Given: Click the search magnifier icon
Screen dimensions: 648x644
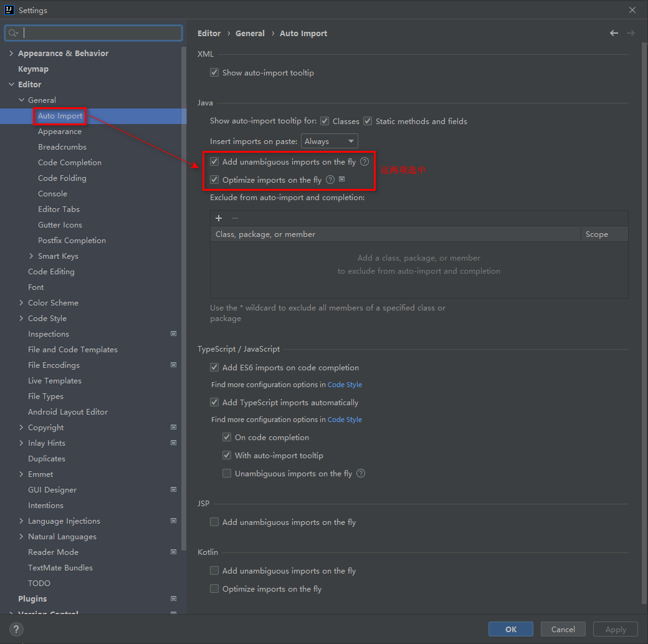Looking at the screenshot, I should 13,32.
